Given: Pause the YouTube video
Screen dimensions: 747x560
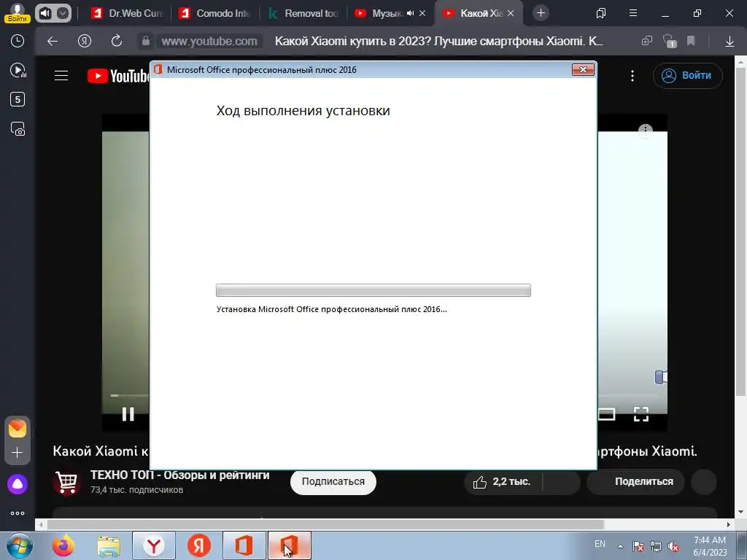Looking at the screenshot, I should 128,414.
